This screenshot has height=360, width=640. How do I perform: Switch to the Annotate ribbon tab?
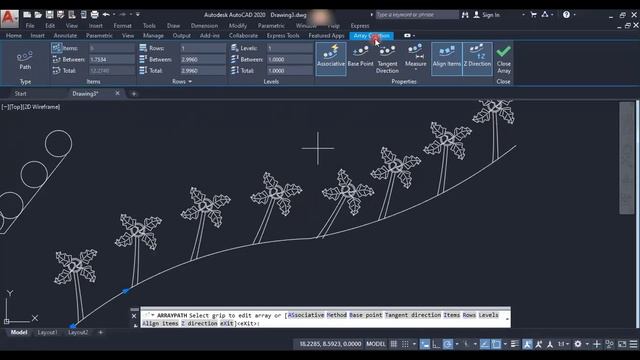coord(65,36)
